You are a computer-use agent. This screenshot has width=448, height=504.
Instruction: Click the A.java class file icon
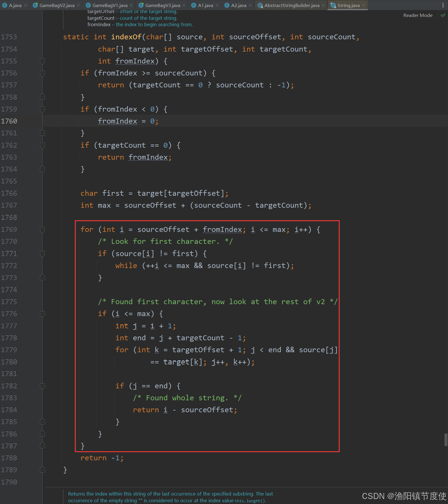tap(5, 5)
